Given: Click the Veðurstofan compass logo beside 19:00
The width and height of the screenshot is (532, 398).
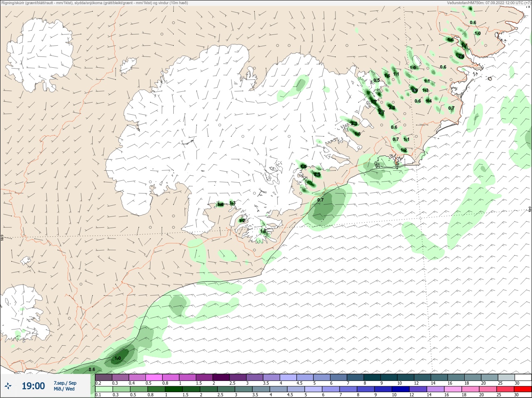Looking at the screenshot, I should click(x=8, y=386).
